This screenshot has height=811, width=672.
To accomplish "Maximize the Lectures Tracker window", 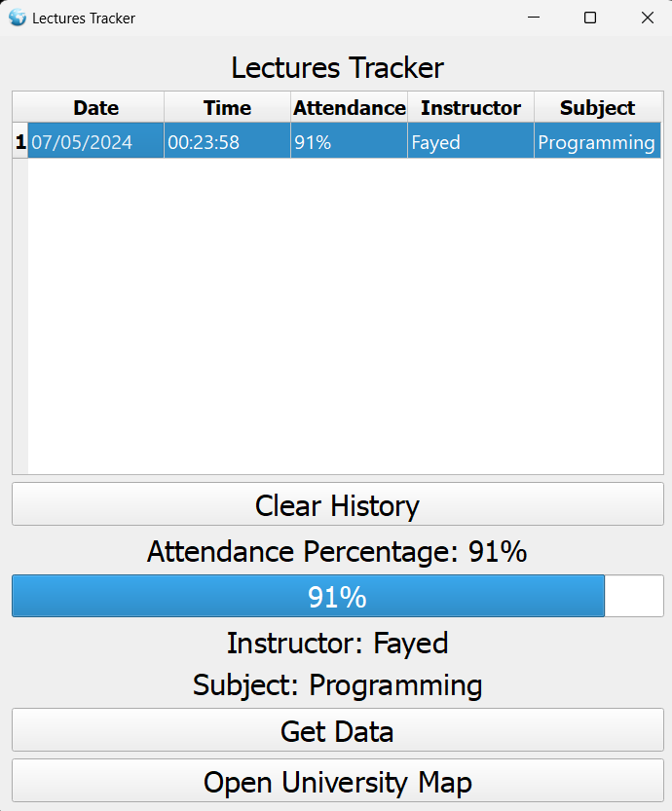I will [x=590, y=18].
